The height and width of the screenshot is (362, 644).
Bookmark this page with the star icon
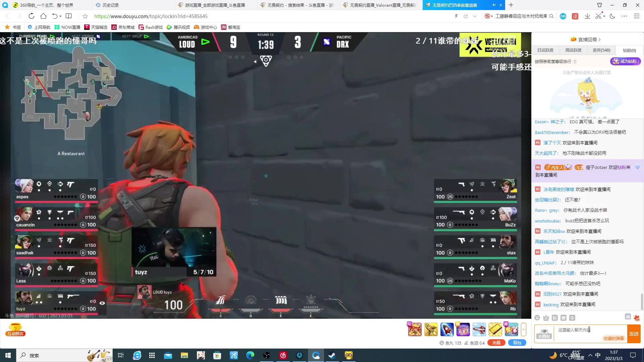point(85,16)
